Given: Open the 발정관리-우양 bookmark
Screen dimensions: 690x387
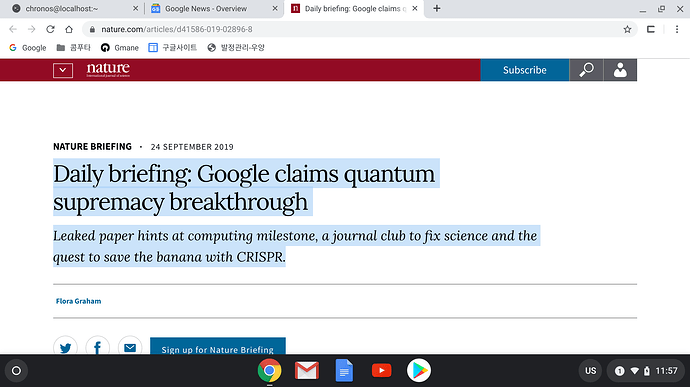Looking at the screenshot, I should (236, 48).
